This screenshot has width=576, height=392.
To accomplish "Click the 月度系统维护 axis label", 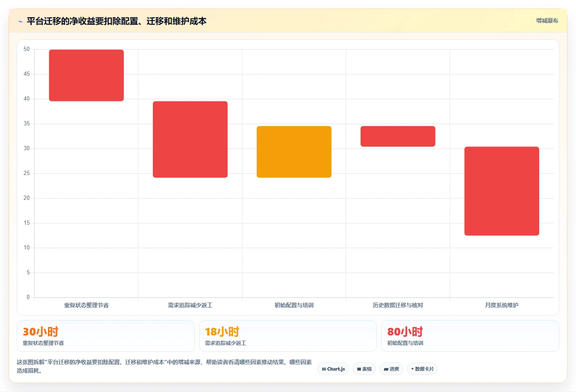I will 502,305.
